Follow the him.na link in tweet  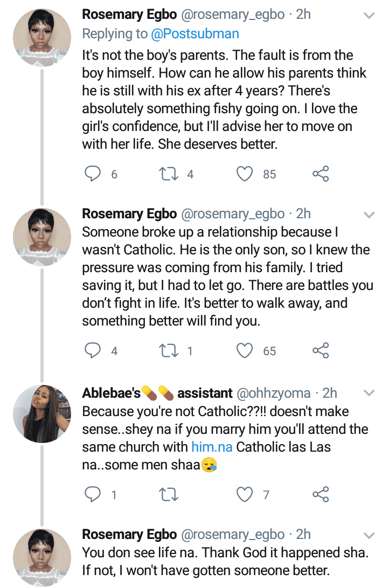[x=211, y=447]
